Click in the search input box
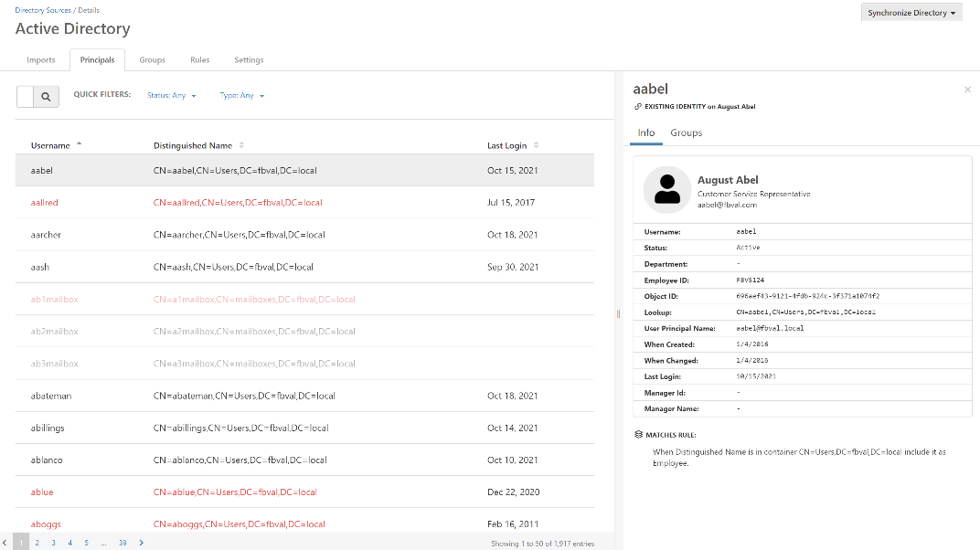This screenshot has height=550, width=980. coord(25,97)
